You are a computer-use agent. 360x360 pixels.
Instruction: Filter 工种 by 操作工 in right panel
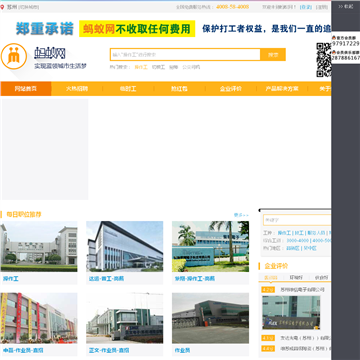coord(284,233)
